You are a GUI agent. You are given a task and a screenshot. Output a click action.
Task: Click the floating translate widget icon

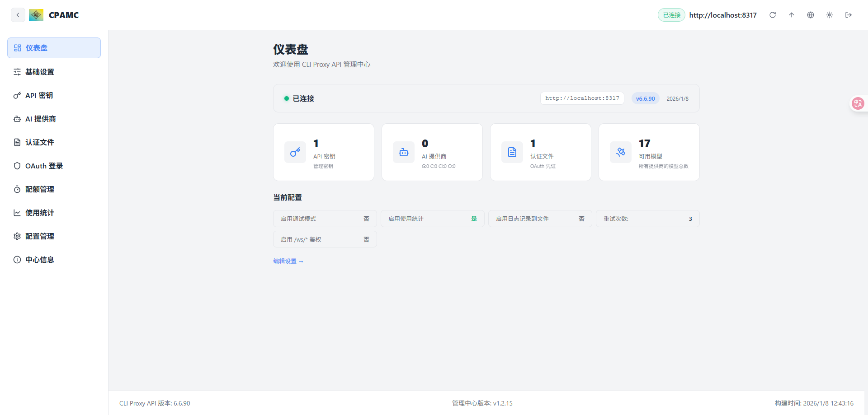[x=858, y=103]
